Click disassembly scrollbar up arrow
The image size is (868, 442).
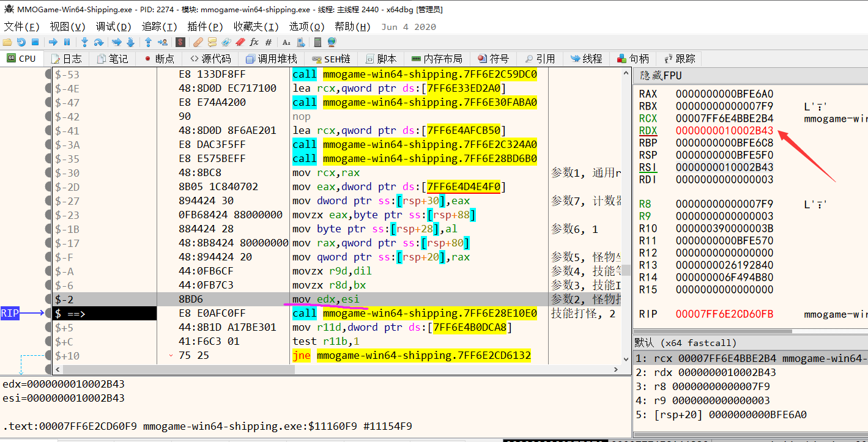[x=626, y=73]
